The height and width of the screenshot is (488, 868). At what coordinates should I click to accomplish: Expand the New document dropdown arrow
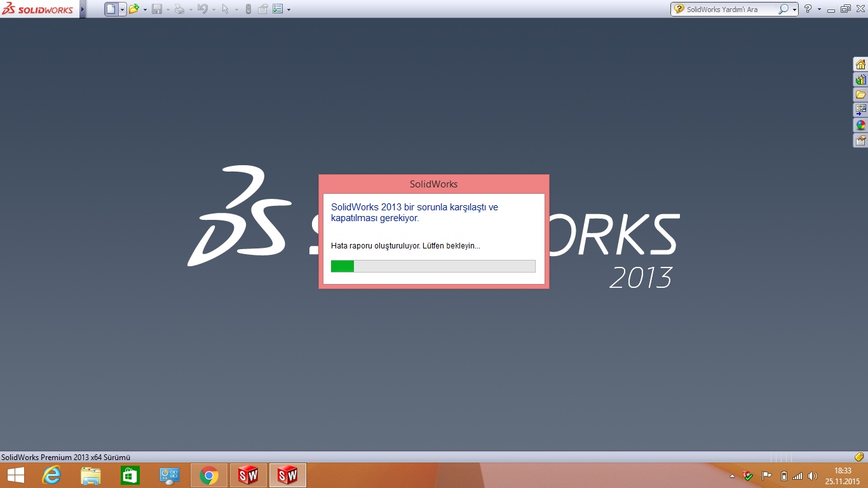pos(122,10)
